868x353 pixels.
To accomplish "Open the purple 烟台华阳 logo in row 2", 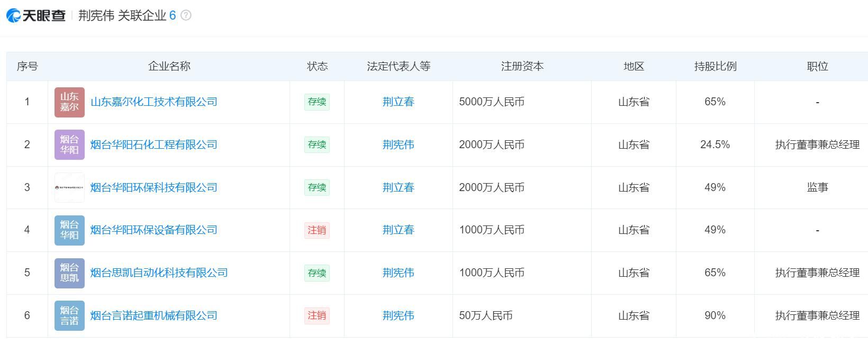I will click(x=69, y=144).
